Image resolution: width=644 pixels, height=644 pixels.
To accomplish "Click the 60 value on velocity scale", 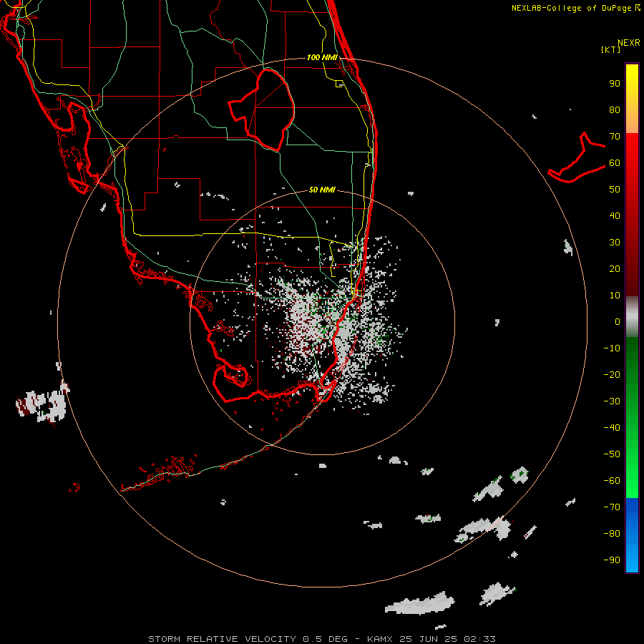I will (615, 162).
